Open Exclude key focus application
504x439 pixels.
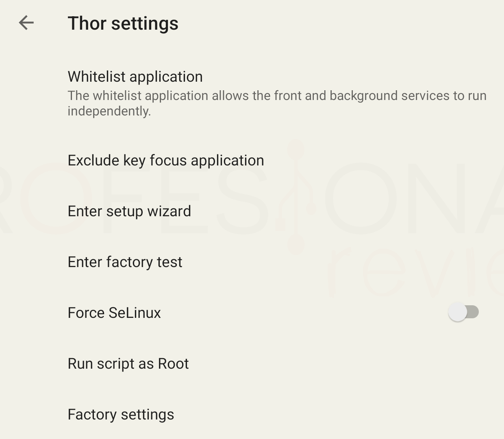[252, 161]
